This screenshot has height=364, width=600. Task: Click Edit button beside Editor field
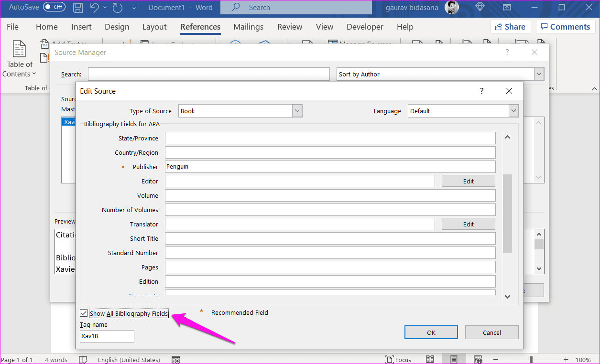coord(469,181)
